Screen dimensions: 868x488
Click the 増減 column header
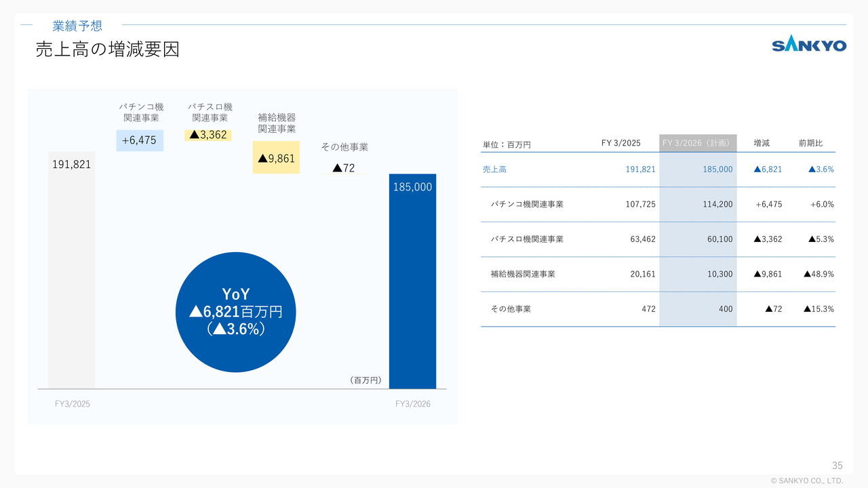tap(762, 144)
